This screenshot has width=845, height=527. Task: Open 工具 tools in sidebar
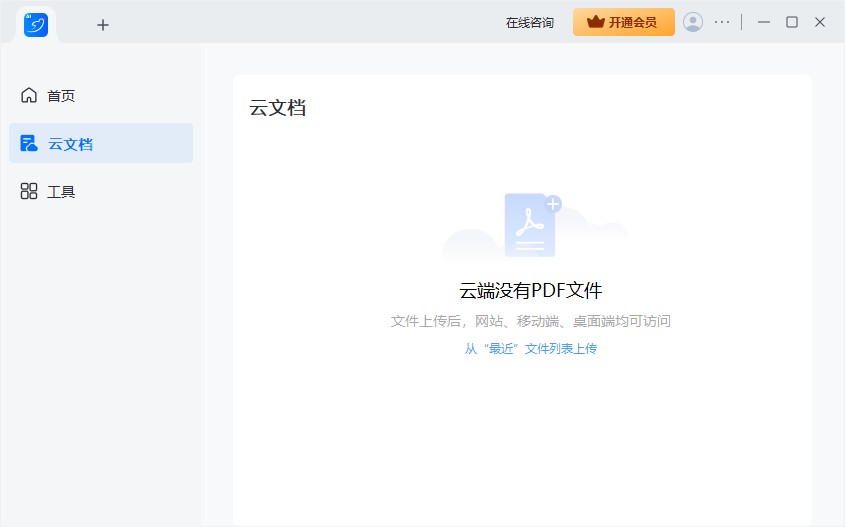point(101,191)
